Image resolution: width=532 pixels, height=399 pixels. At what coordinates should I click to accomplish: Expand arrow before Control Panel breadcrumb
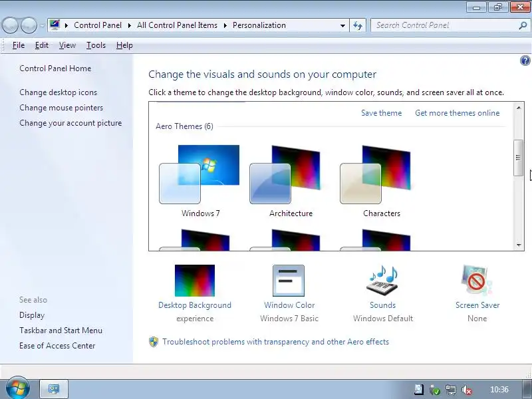[x=66, y=25]
